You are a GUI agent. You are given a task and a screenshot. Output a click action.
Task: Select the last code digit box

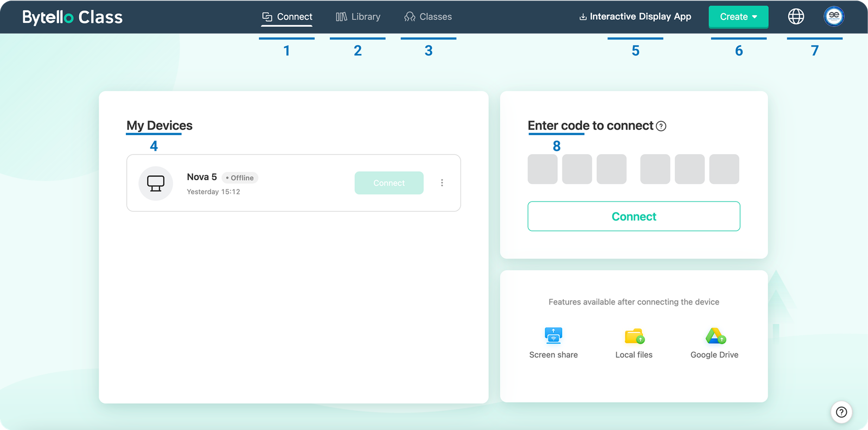[x=724, y=169]
